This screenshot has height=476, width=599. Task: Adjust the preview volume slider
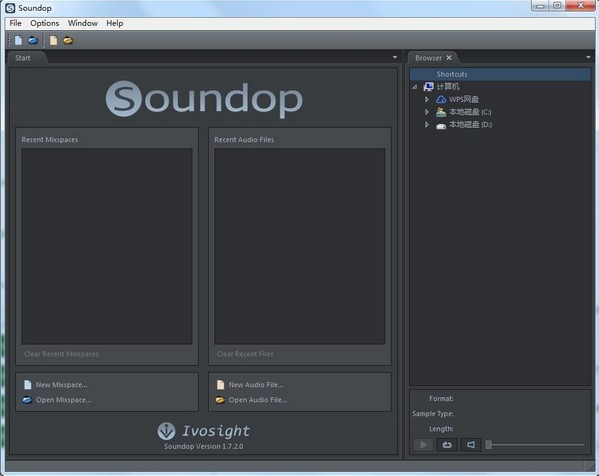[x=535, y=445]
